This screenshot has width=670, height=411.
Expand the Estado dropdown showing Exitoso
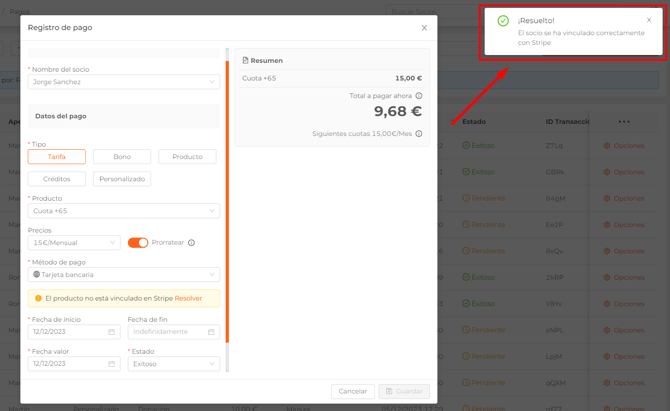point(174,364)
